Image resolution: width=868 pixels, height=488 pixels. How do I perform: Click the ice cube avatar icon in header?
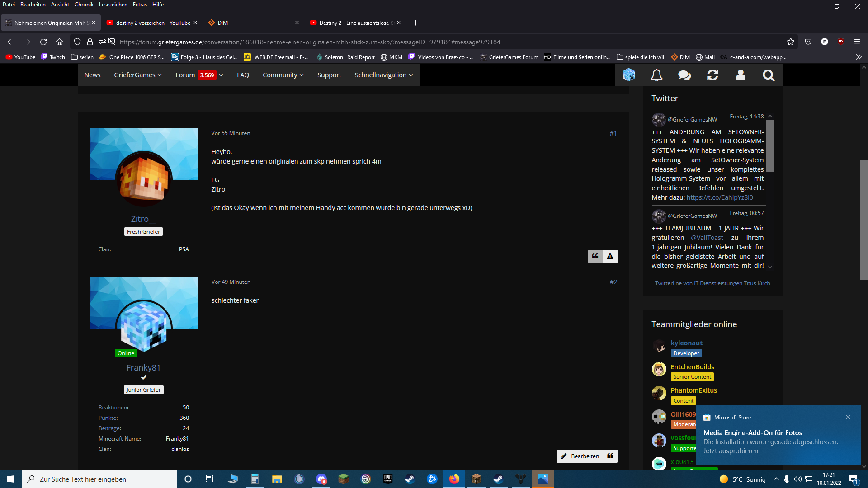click(x=629, y=75)
